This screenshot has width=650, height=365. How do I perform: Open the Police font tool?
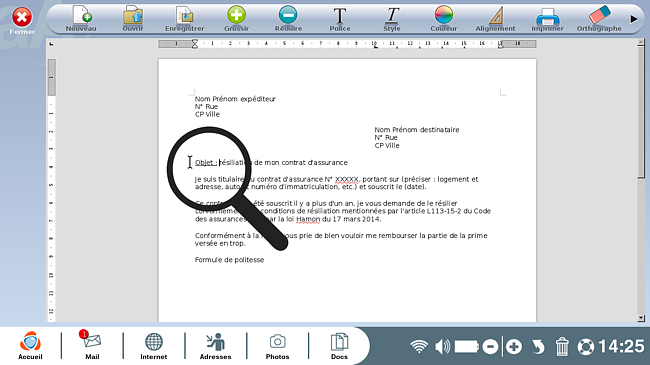click(340, 19)
